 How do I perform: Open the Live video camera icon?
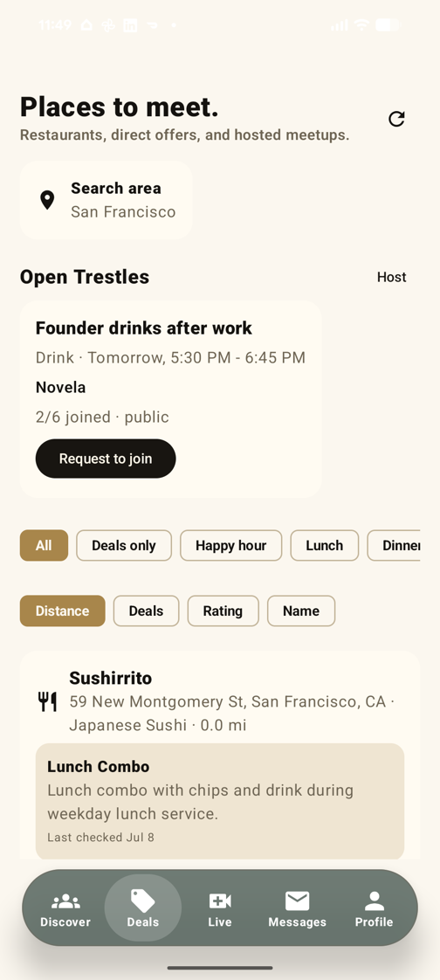(x=219, y=901)
